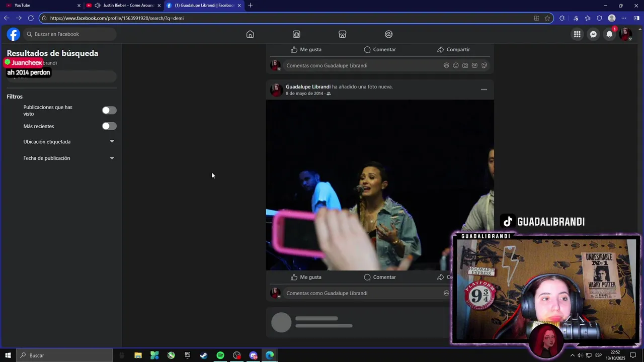Click the address bar URL
The image size is (644, 362).
coord(117,18)
